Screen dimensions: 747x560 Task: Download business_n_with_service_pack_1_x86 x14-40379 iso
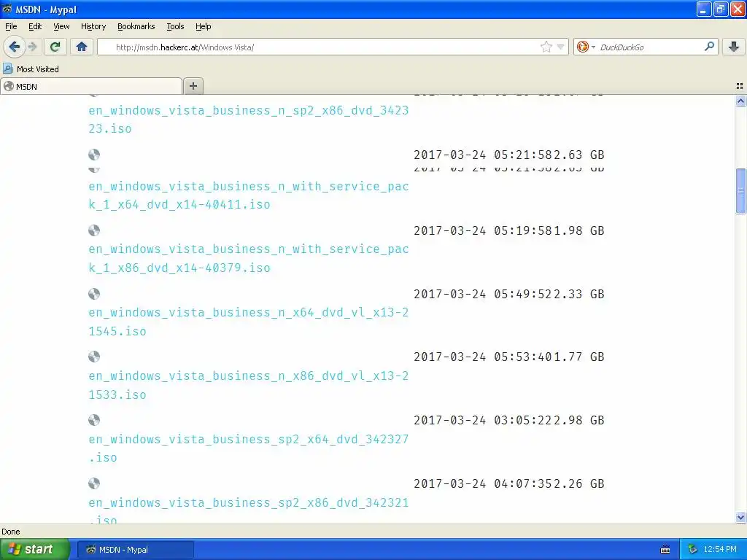(248, 259)
